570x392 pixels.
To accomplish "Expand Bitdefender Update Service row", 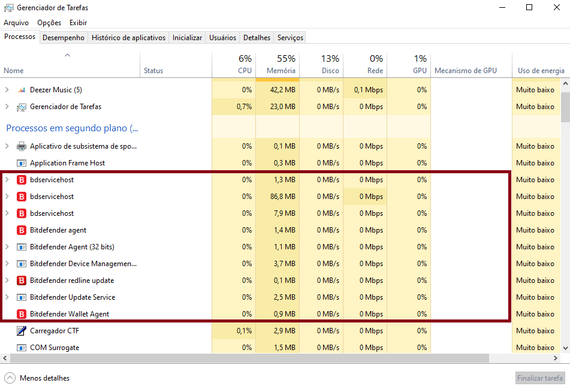I will point(7,297).
